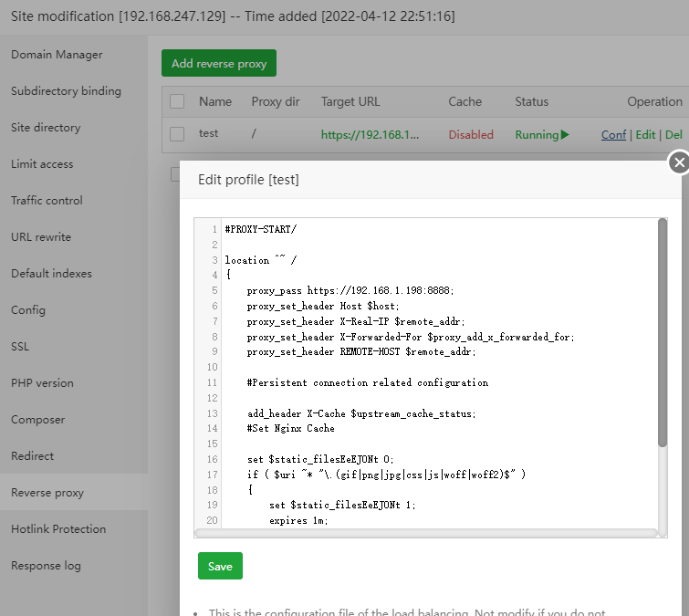Open Conf link for test proxy

(x=613, y=135)
